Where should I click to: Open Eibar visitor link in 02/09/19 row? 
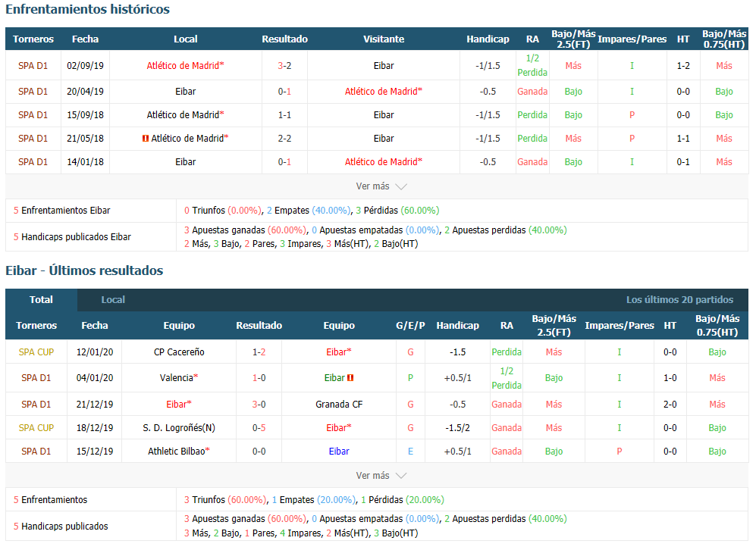point(383,65)
